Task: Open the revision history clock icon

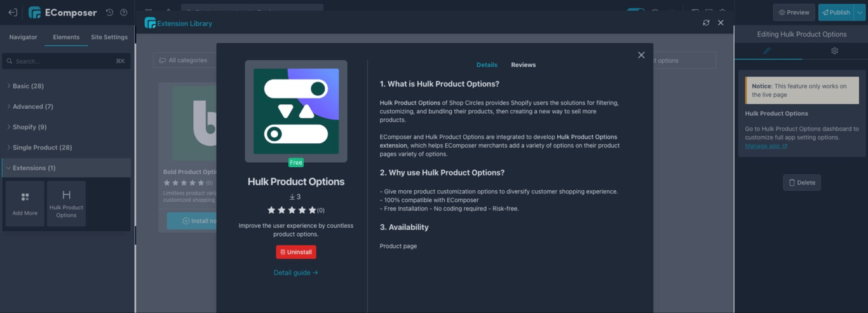Action: 109,12
